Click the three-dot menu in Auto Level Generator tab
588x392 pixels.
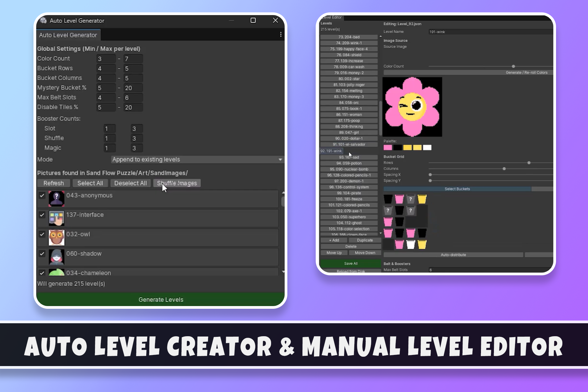[281, 35]
